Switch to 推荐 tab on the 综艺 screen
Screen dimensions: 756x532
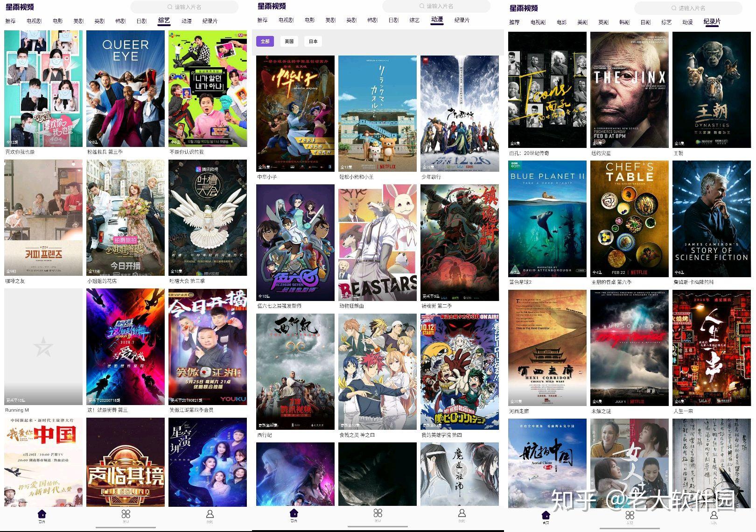[x=10, y=21]
